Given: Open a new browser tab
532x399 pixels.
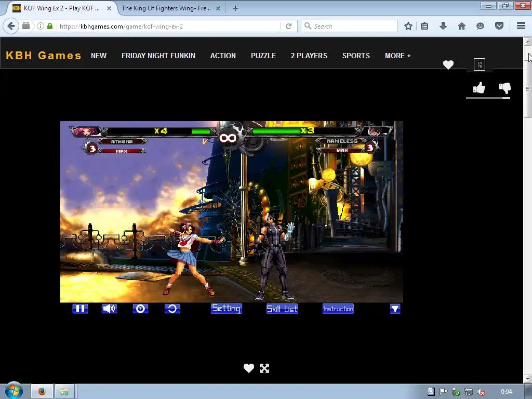Looking at the screenshot, I should pos(235,8).
